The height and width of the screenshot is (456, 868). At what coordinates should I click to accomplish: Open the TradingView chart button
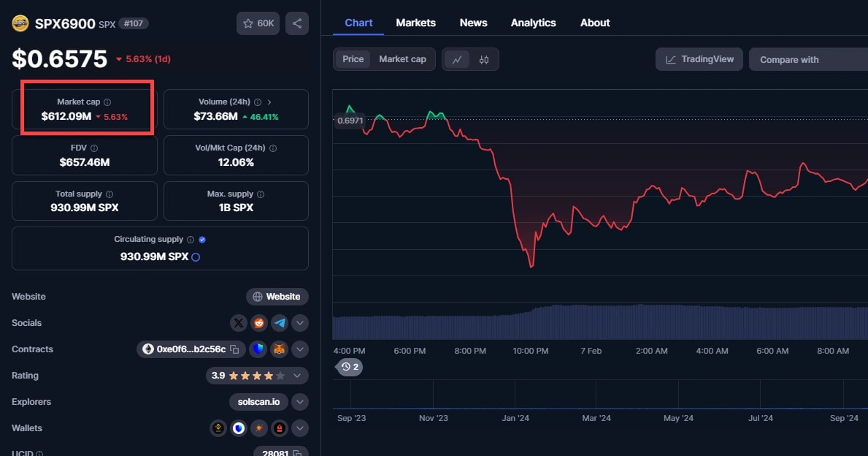(x=699, y=59)
